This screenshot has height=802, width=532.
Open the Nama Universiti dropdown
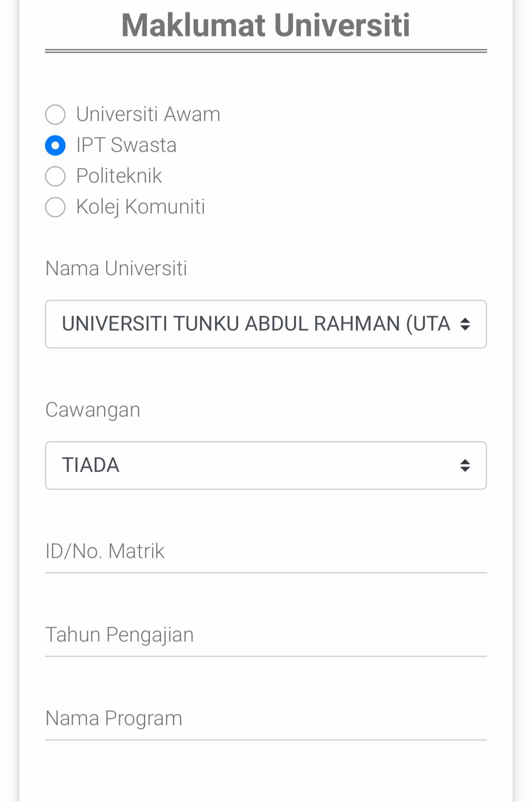click(x=266, y=324)
